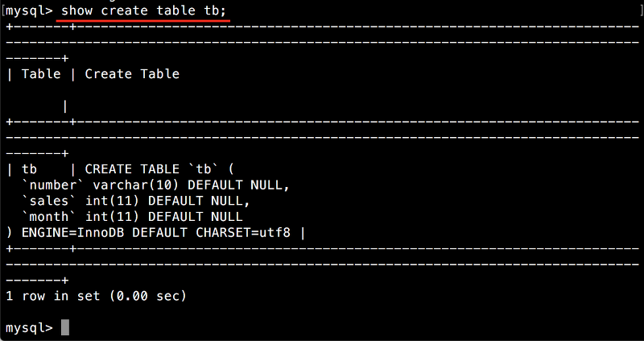Image resolution: width=644 pixels, height=341 pixels.
Task: Click the CHARSET=utf8 text
Action: pos(243,233)
